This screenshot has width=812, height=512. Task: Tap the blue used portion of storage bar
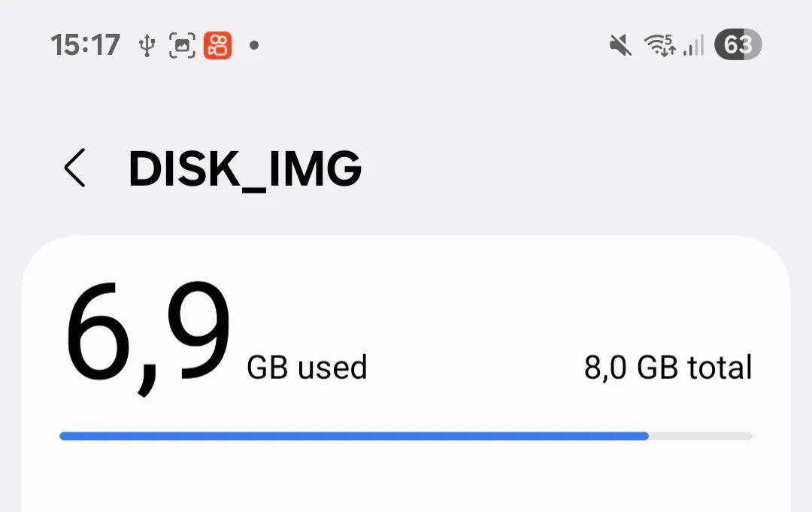point(353,435)
